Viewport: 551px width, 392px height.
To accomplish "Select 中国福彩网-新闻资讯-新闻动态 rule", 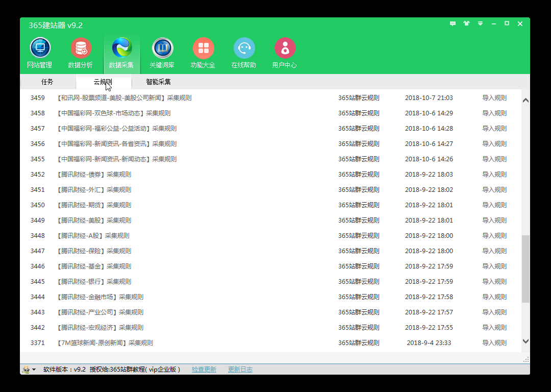I will point(117,159).
